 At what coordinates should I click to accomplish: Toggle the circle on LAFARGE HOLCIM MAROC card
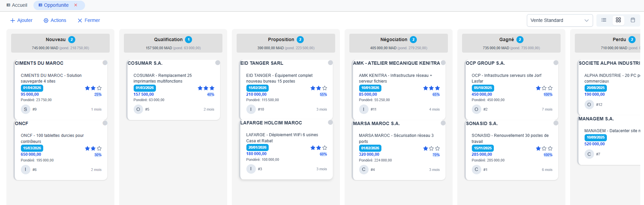point(330,122)
